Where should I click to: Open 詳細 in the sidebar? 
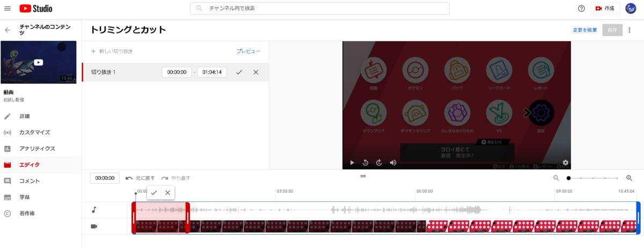(x=25, y=116)
